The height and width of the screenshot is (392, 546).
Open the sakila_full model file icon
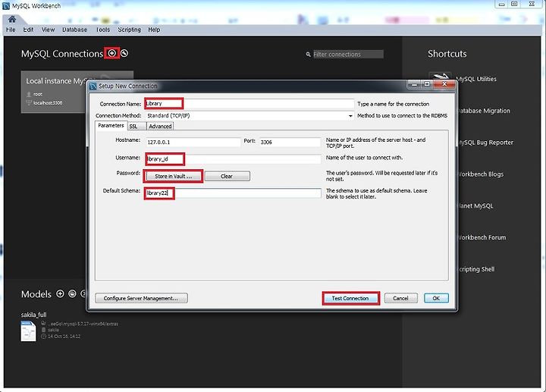tap(28, 331)
